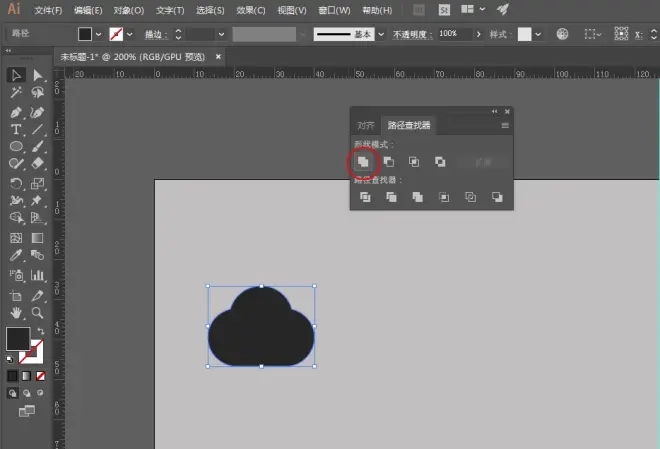Select the Lasso tool
The image size is (660, 449).
pos(37,92)
